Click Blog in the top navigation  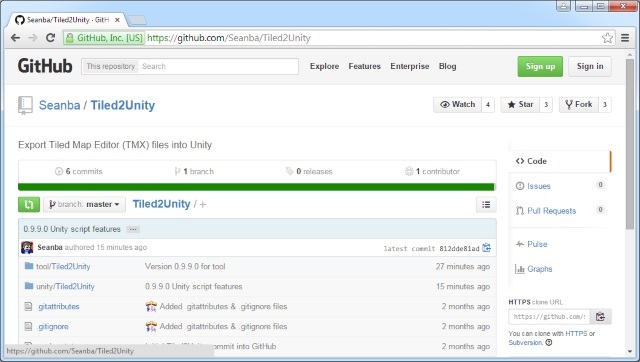[x=447, y=66]
